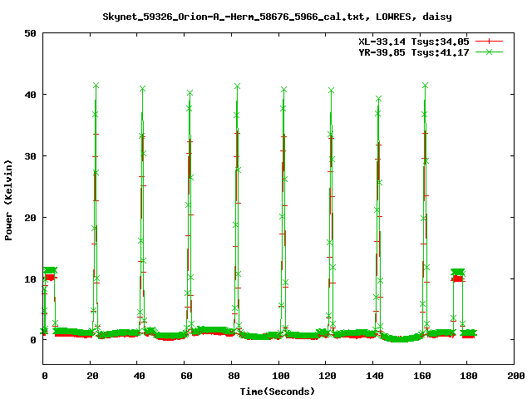This screenshot has width=532, height=399.
Task: Click the green peak marker near 122 seconds
Action: (331, 90)
